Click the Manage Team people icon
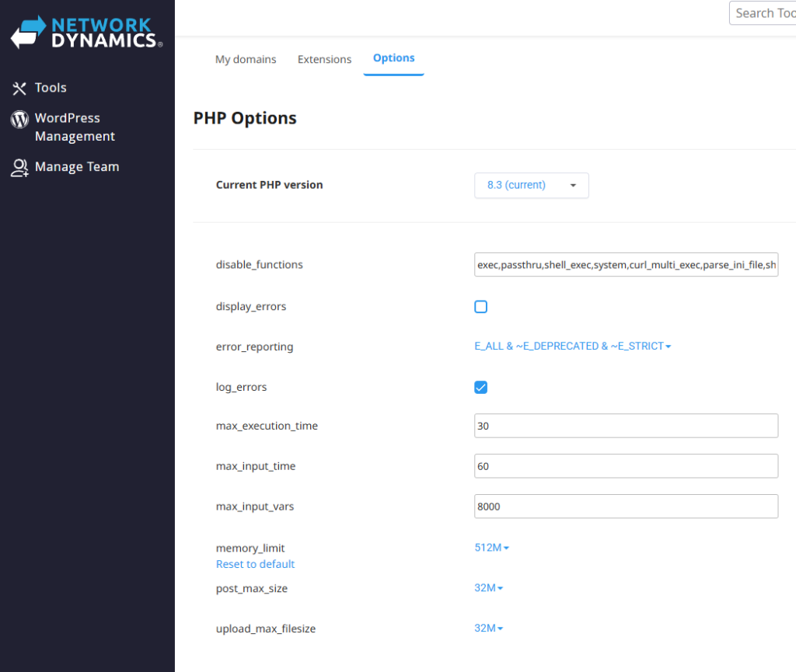Image resolution: width=796 pixels, height=672 pixels. tap(19, 168)
